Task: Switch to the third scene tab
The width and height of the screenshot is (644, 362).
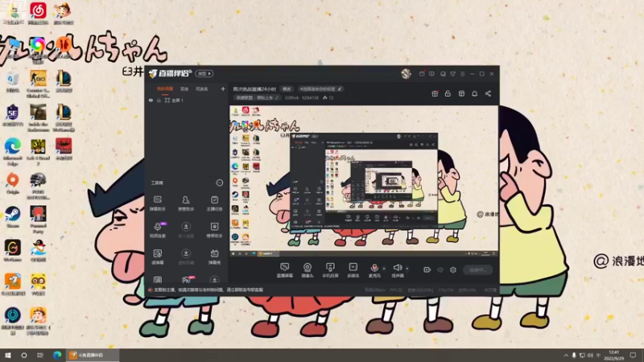Action: tap(201, 88)
